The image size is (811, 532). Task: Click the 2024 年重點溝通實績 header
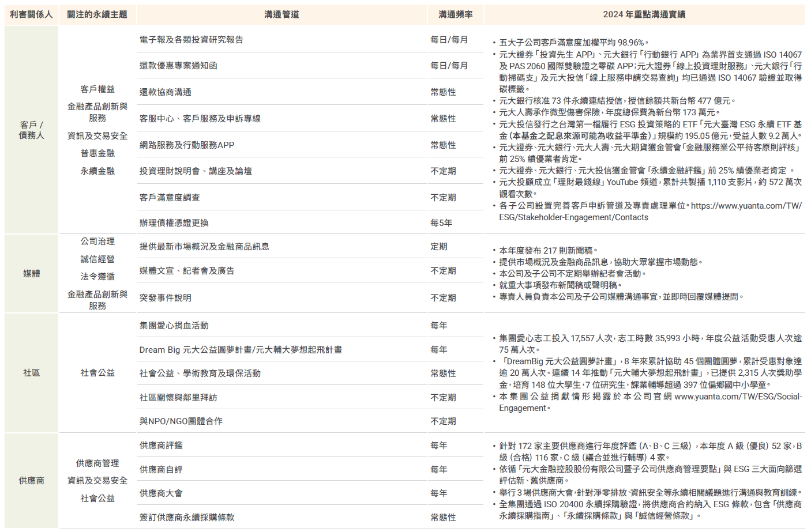644,14
